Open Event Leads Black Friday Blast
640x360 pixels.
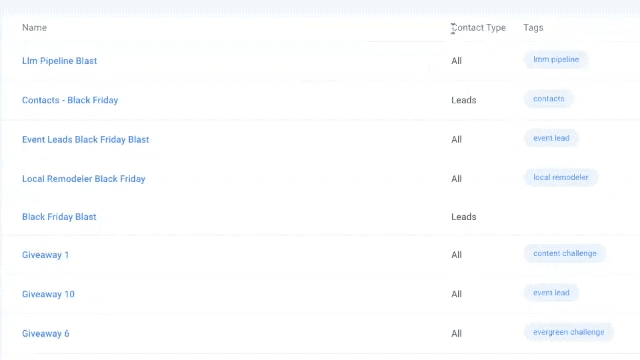[x=86, y=140]
